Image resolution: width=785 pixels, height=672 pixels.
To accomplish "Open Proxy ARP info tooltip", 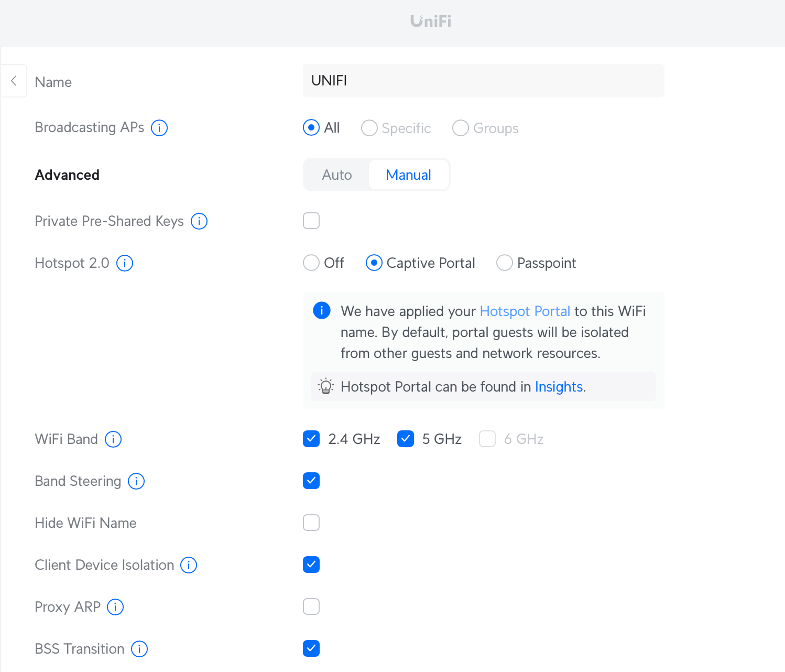I will [115, 607].
